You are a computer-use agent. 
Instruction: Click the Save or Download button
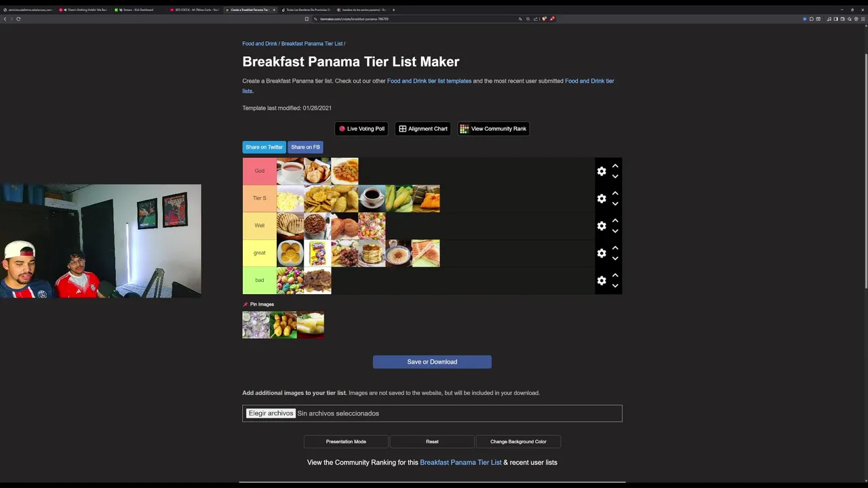[x=432, y=362]
